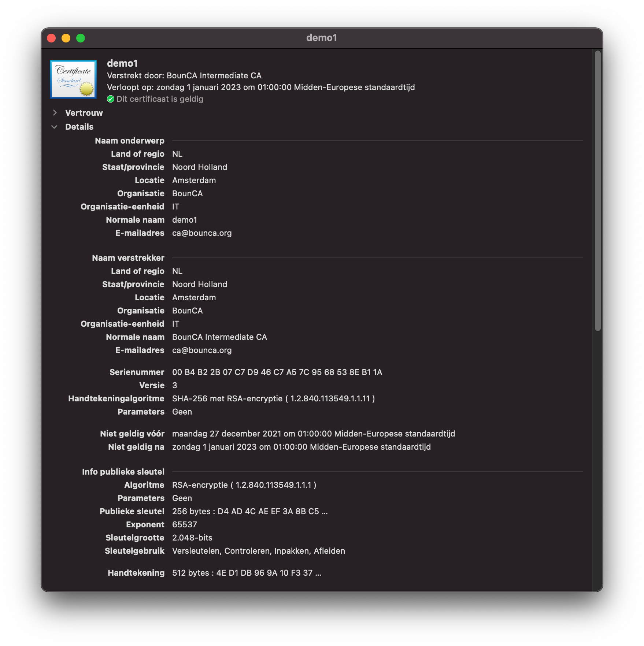Select the 'Niet geldig vóór' date value
Image resolution: width=644 pixels, height=646 pixels.
pyautogui.click(x=314, y=434)
